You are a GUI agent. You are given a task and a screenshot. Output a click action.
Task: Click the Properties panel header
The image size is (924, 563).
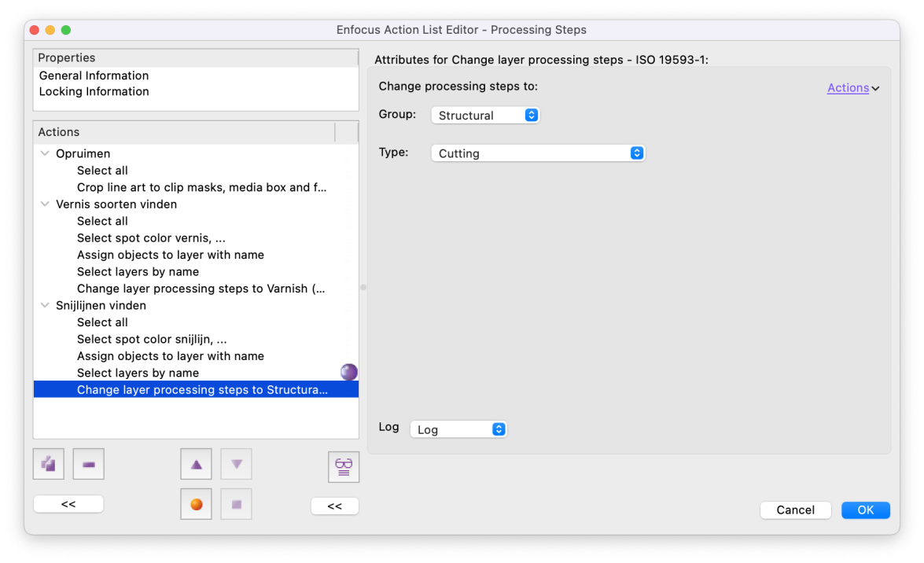tap(196, 57)
